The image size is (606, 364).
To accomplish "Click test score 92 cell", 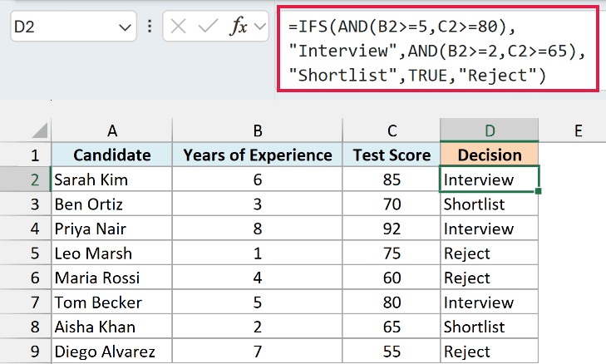I will click(x=392, y=229).
